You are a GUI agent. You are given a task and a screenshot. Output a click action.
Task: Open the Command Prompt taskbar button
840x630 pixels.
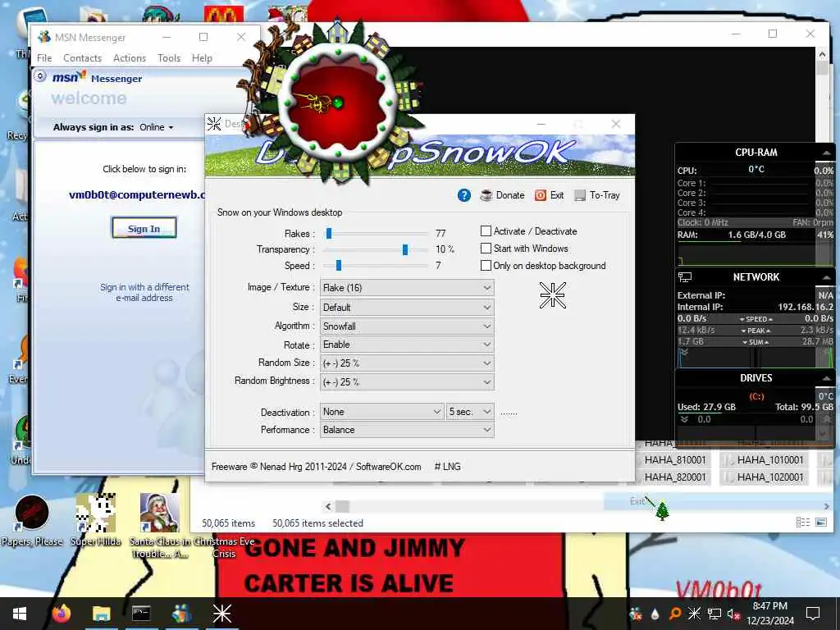[141, 613]
